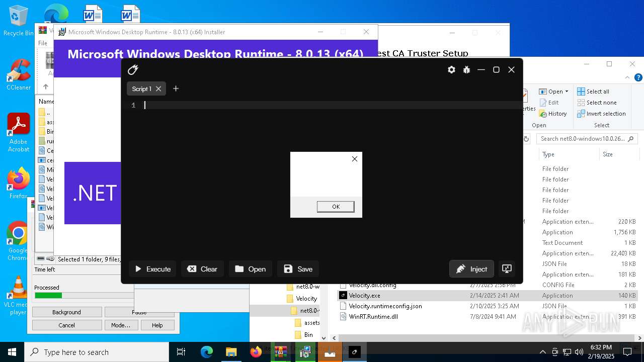This screenshot has height=362, width=644.
Task: Open Velocity settings gear icon
Action: pyautogui.click(x=451, y=70)
